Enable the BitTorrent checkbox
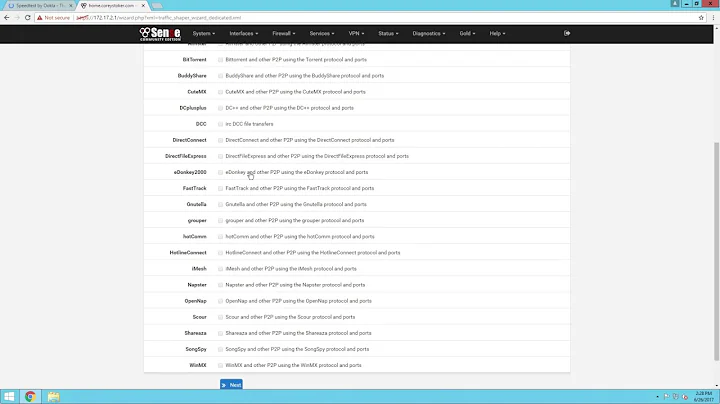720x404 pixels. [x=220, y=60]
